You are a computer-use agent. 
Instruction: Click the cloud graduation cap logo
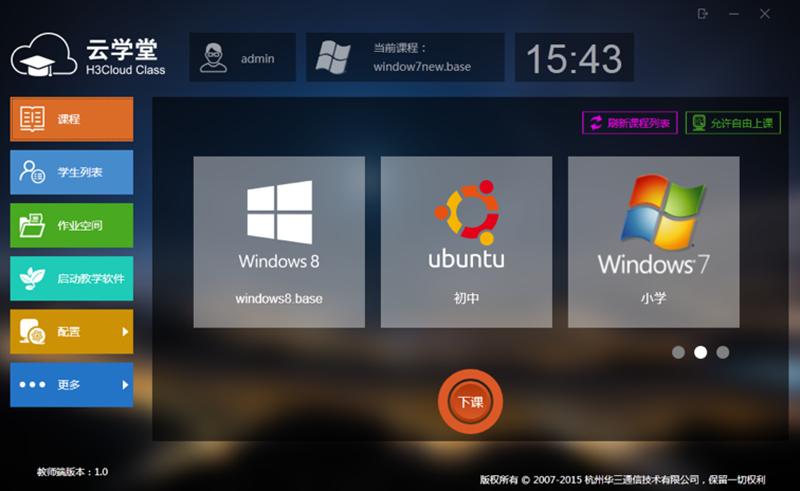click(44, 55)
